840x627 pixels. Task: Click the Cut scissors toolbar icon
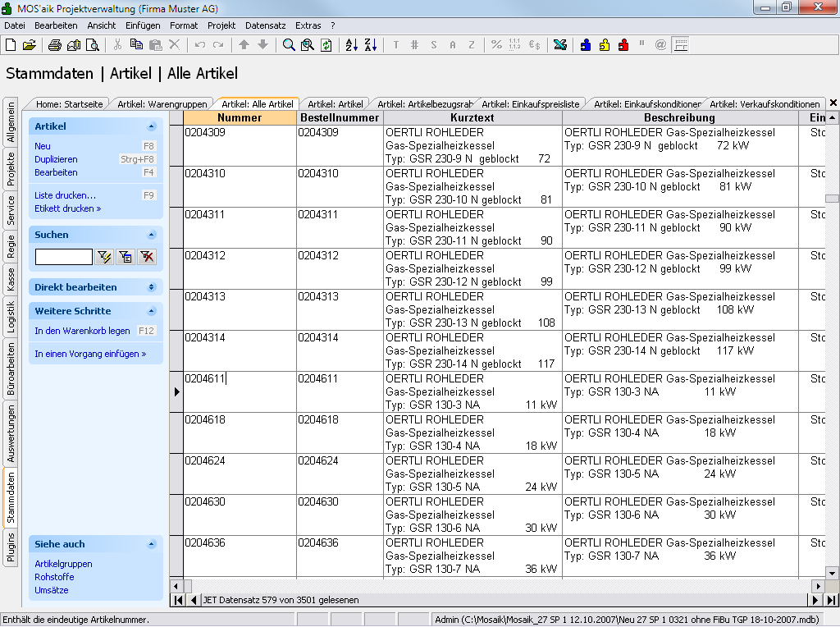coord(117,45)
